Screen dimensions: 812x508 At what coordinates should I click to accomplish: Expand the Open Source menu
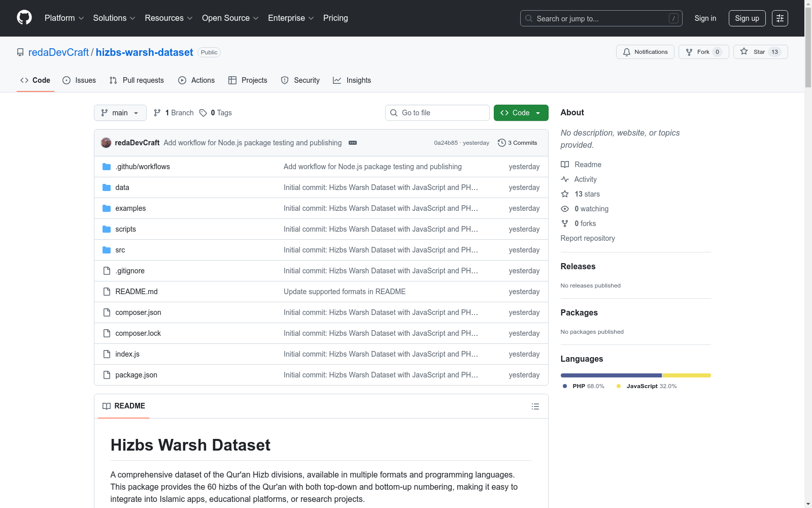230,18
